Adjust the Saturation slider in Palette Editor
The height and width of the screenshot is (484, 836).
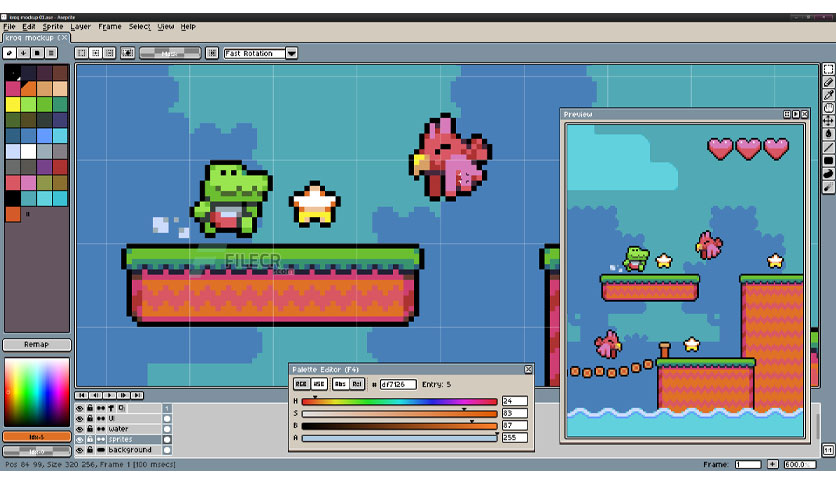tap(399, 414)
